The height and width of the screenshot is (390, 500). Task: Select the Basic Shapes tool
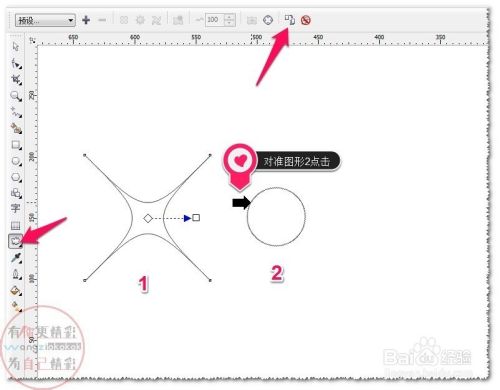point(16,193)
